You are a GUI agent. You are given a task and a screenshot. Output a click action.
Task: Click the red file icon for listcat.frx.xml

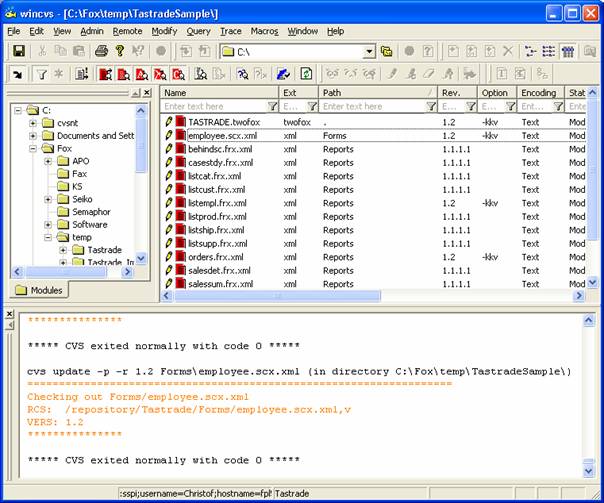(x=181, y=175)
